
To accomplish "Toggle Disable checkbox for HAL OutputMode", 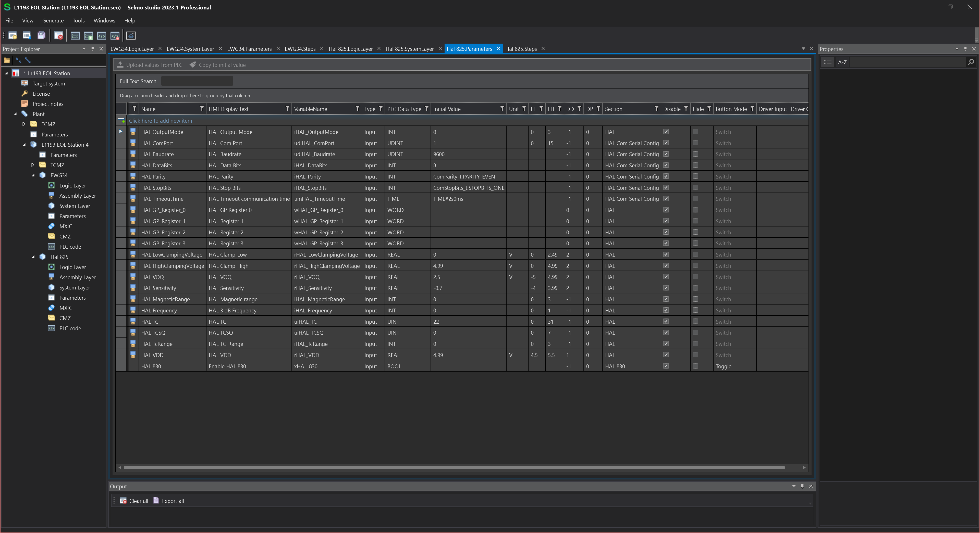I will [666, 132].
